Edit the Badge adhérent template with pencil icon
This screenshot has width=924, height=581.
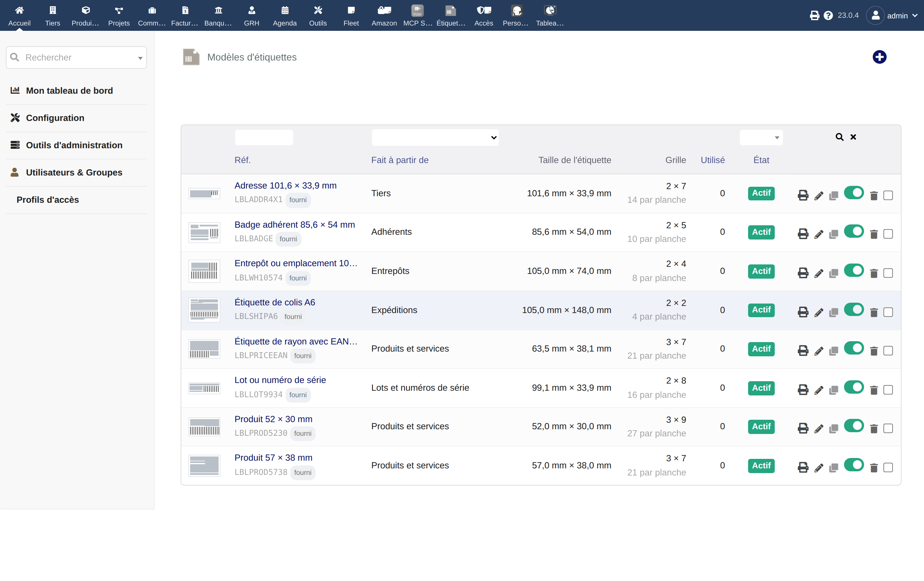(819, 235)
